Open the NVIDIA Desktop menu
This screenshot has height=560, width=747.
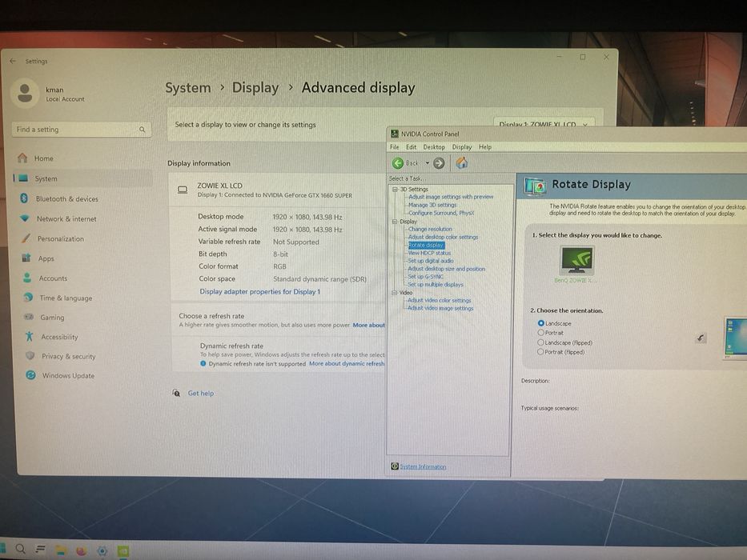click(434, 147)
